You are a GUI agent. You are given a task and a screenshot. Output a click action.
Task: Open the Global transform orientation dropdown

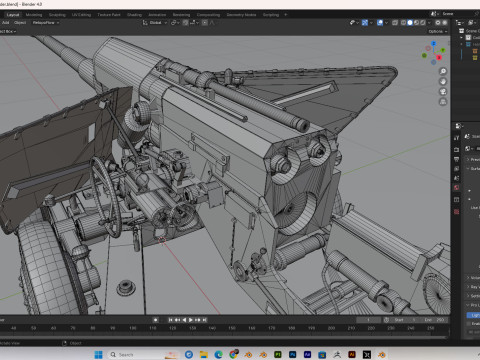pyautogui.click(x=155, y=23)
